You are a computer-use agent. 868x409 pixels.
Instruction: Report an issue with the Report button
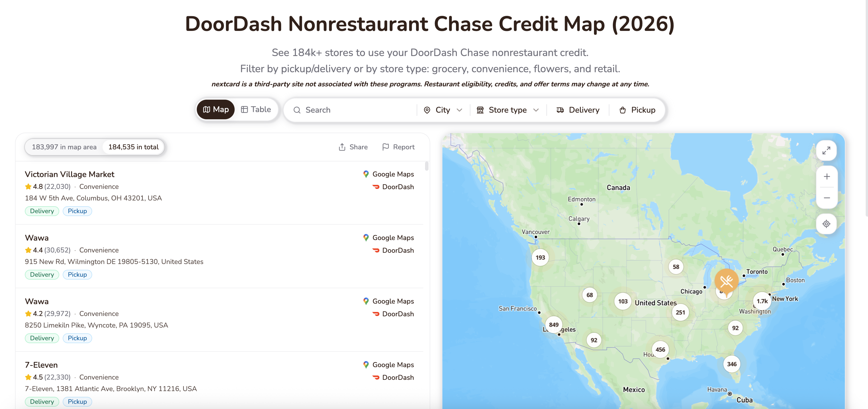pyautogui.click(x=398, y=147)
